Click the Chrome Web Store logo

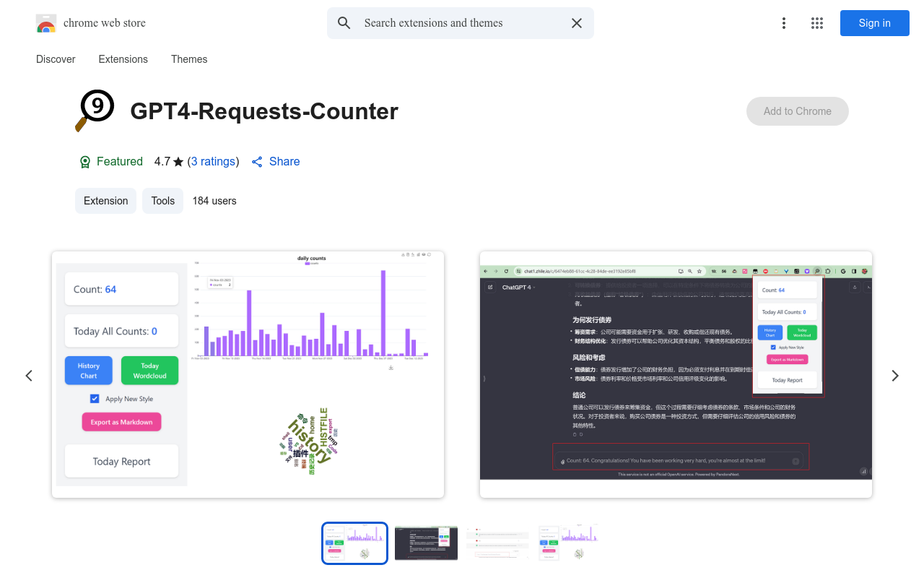click(46, 23)
